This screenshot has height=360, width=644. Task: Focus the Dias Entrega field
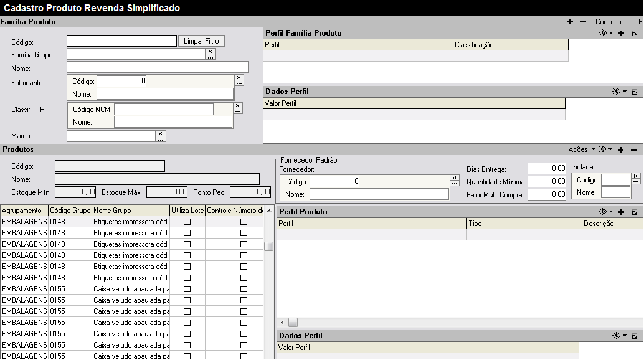point(547,168)
